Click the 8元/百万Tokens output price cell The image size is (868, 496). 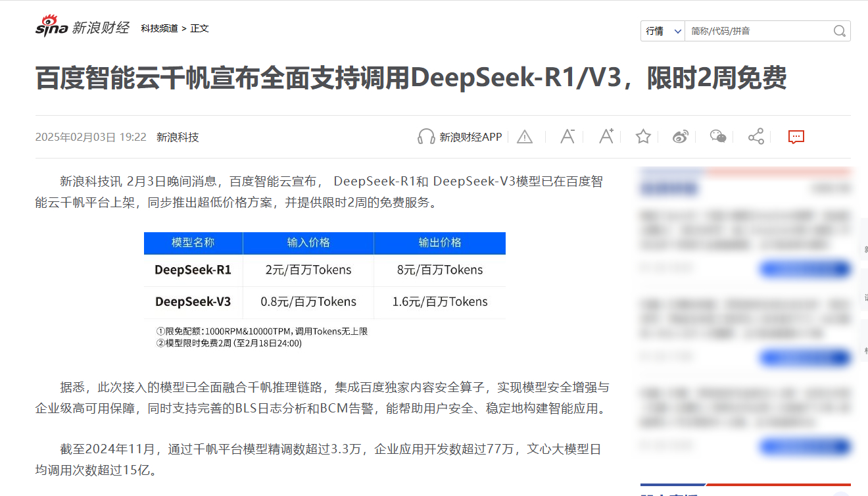tap(440, 270)
